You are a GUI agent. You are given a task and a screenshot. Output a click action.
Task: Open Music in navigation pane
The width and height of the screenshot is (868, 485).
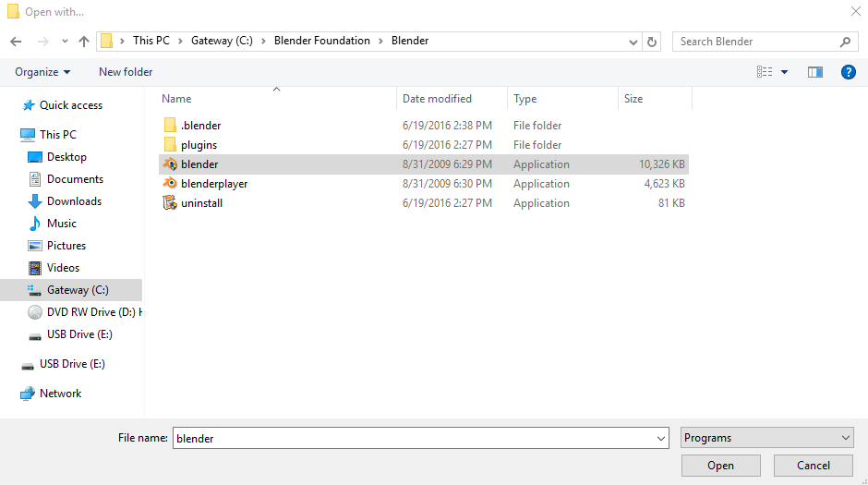click(x=62, y=224)
